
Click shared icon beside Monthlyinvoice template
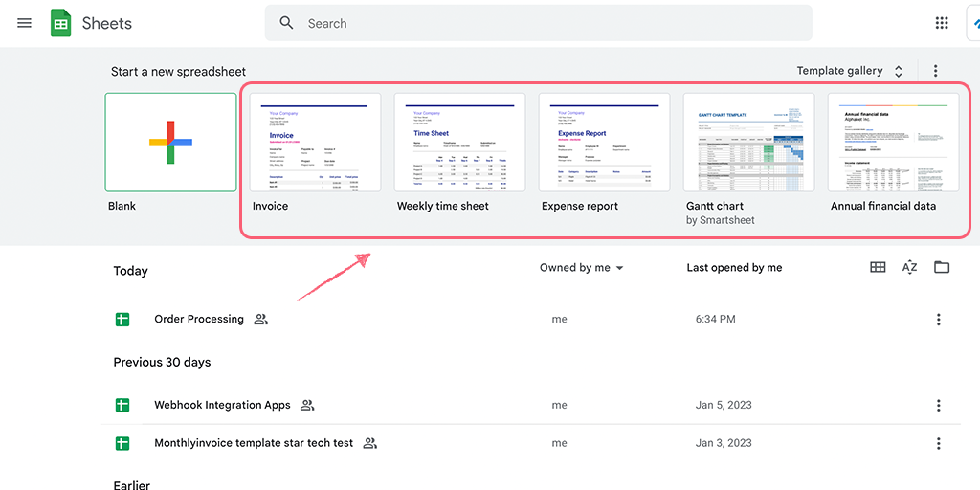pos(370,444)
